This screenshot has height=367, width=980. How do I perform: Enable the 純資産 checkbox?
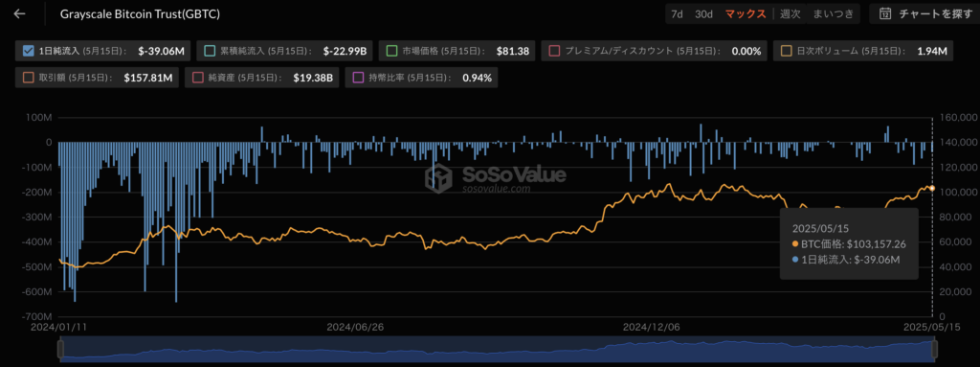point(198,79)
